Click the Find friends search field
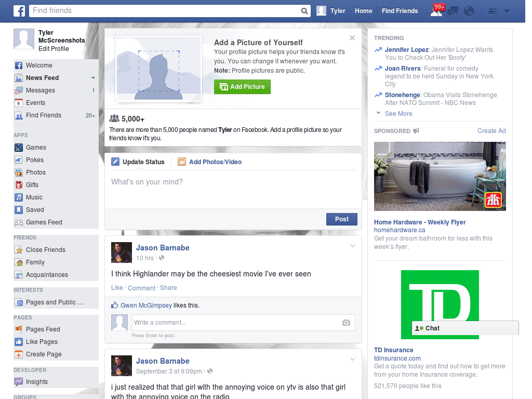Viewport: 532px width, 399px height. coord(165,11)
